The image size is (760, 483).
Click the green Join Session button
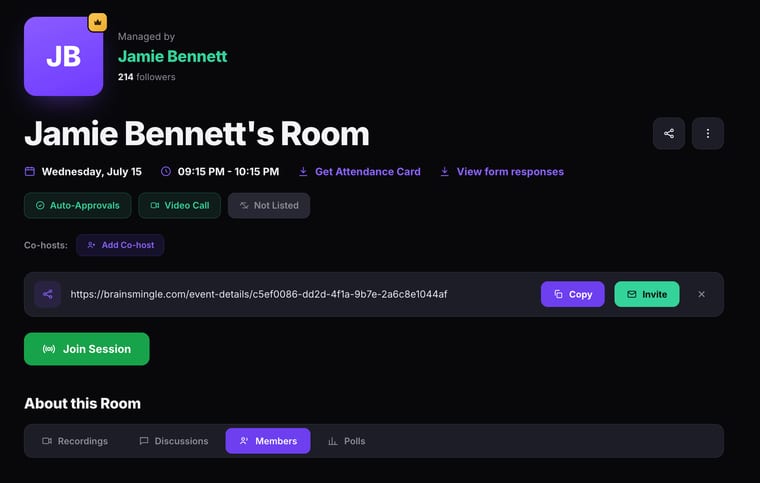tap(87, 349)
